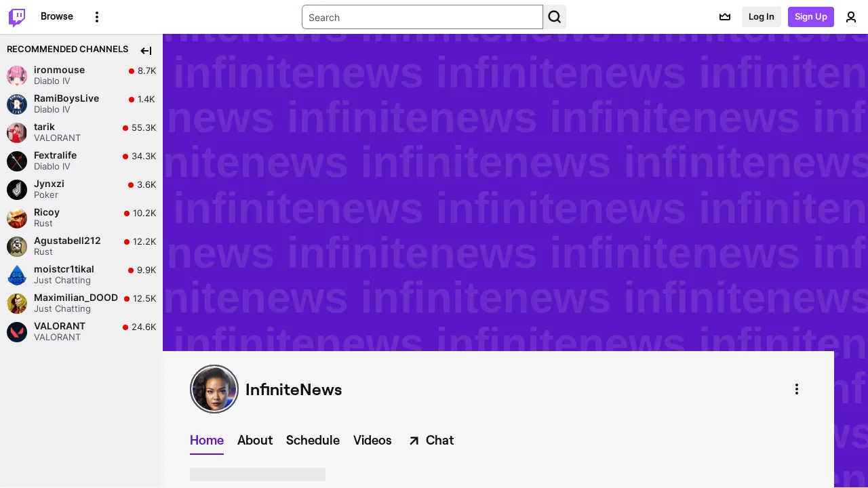This screenshot has height=488, width=868.
Task: Click the Fextralife channel avatar
Action: (17, 161)
